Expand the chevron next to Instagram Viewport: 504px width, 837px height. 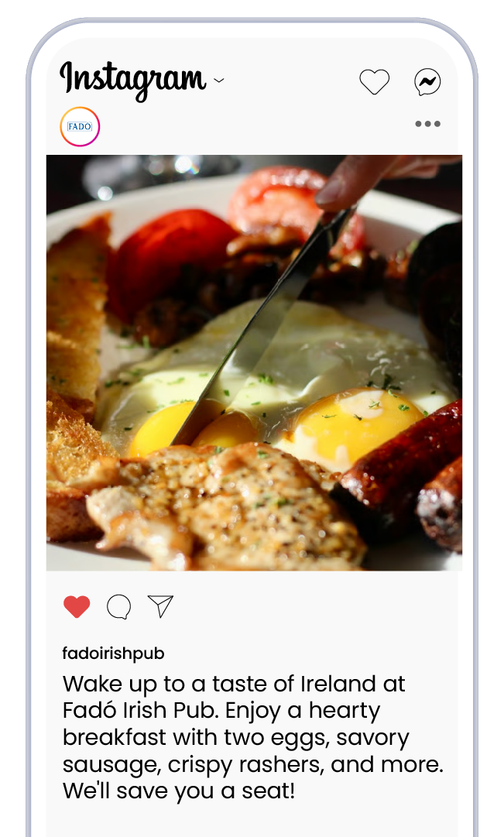[219, 81]
